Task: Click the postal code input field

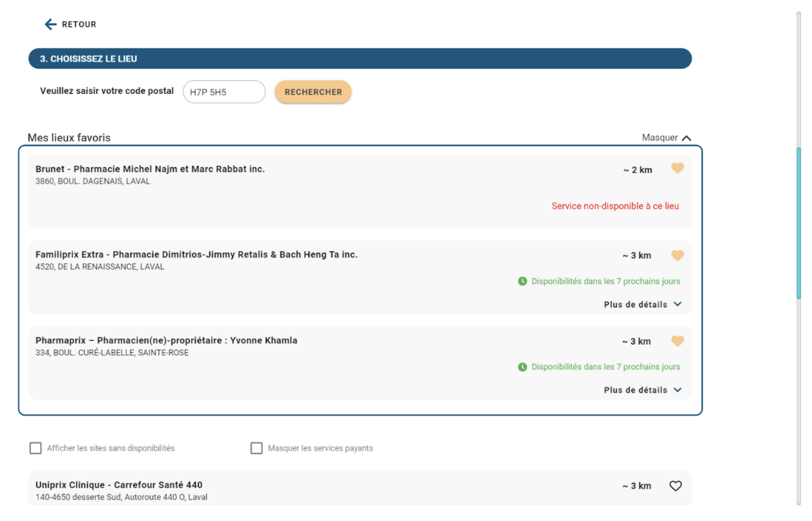Action: [x=224, y=92]
